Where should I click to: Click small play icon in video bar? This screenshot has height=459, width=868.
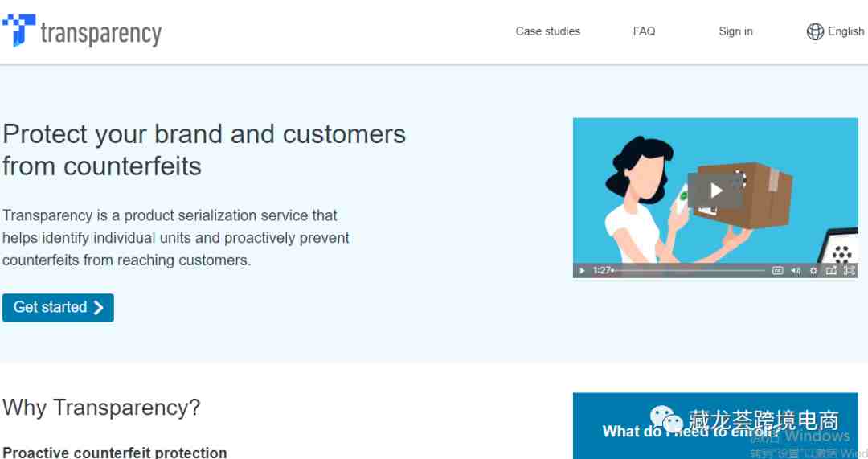tap(582, 271)
